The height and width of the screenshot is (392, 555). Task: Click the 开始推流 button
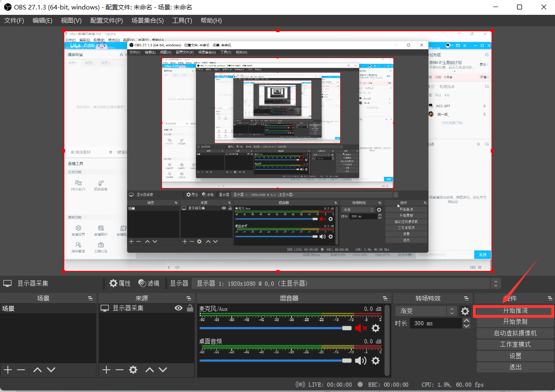(x=515, y=311)
